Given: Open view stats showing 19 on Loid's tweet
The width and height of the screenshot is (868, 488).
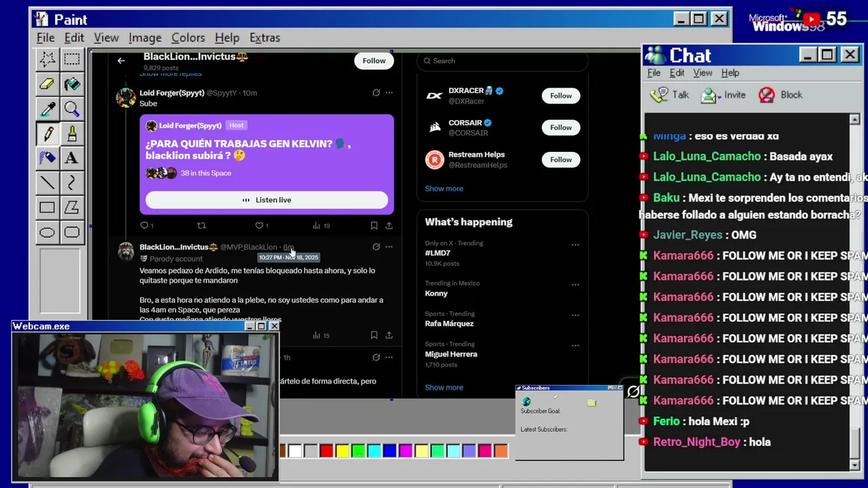Looking at the screenshot, I should point(322,226).
